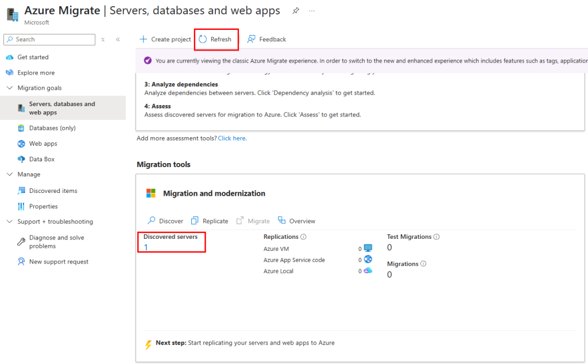Click Replicate in Migration tools
The width and height of the screenshot is (588, 364).
[210, 221]
